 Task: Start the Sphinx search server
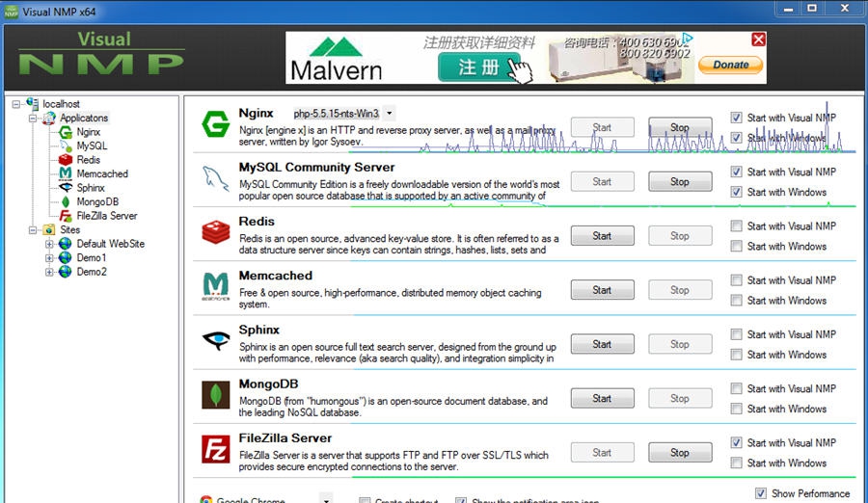(602, 344)
